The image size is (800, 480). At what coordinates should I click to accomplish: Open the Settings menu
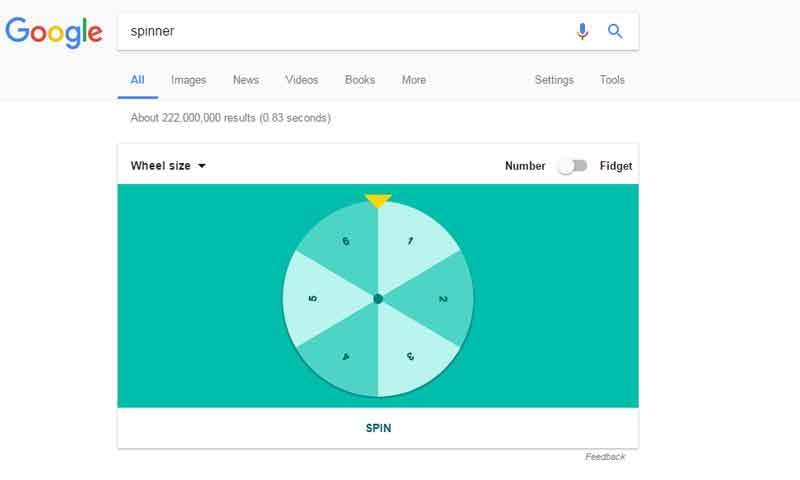coord(554,80)
